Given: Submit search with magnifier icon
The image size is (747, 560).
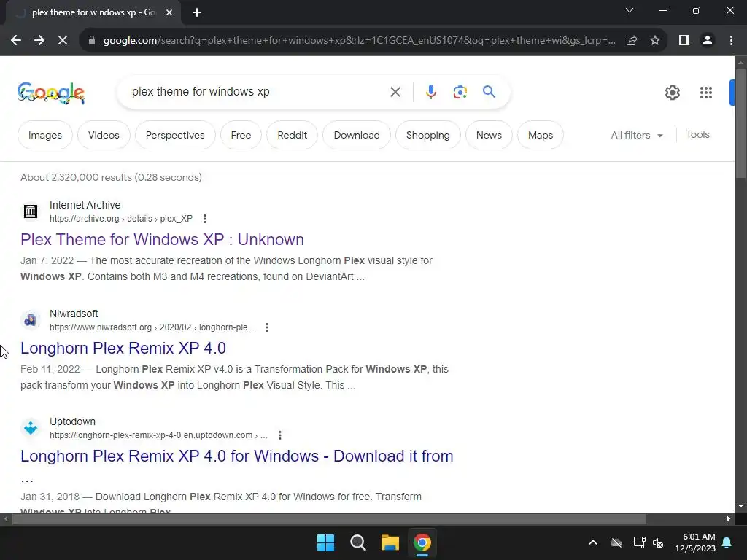Looking at the screenshot, I should [x=489, y=91].
